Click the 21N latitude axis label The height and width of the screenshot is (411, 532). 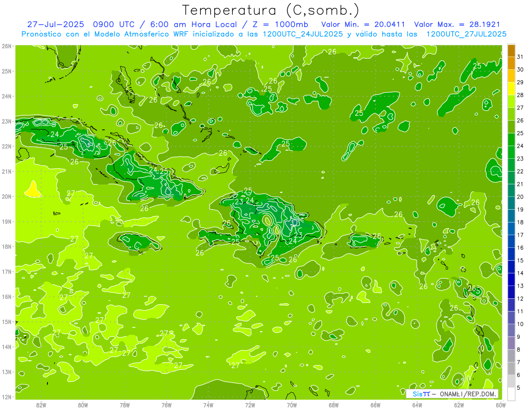7,172
